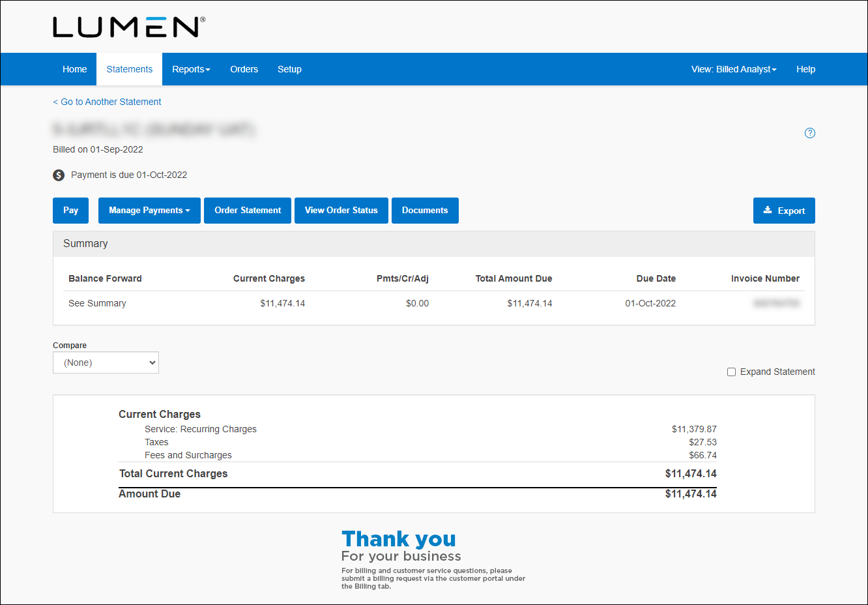Go to the Home tab
The width and height of the screenshot is (868, 605).
[75, 69]
